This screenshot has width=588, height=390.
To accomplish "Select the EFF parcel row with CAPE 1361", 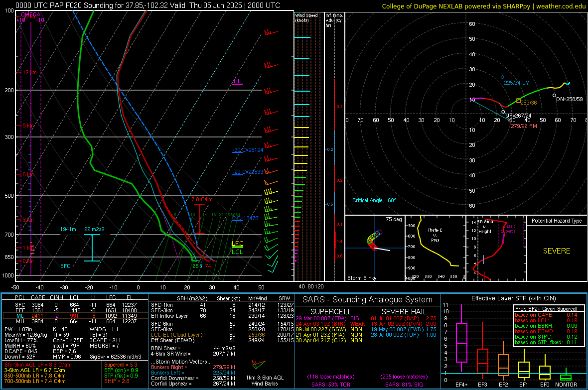I will [75, 310].
